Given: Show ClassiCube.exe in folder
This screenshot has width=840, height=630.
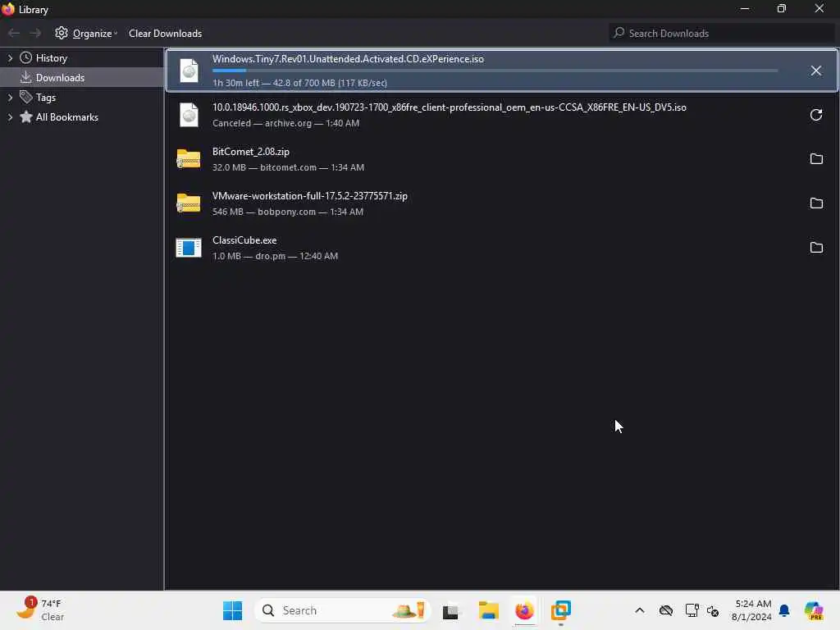Looking at the screenshot, I should point(816,248).
